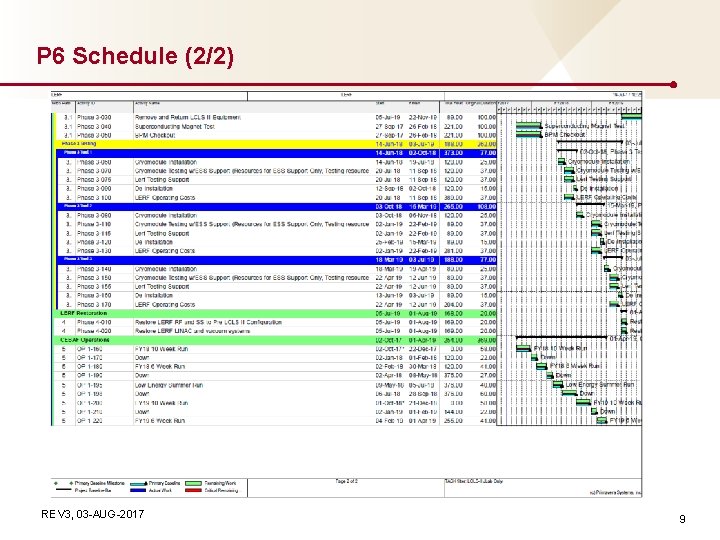The width and height of the screenshot is (720, 540).
Task: Click the Gantt bar for FY18 10 Week Run
Action: 523,348
